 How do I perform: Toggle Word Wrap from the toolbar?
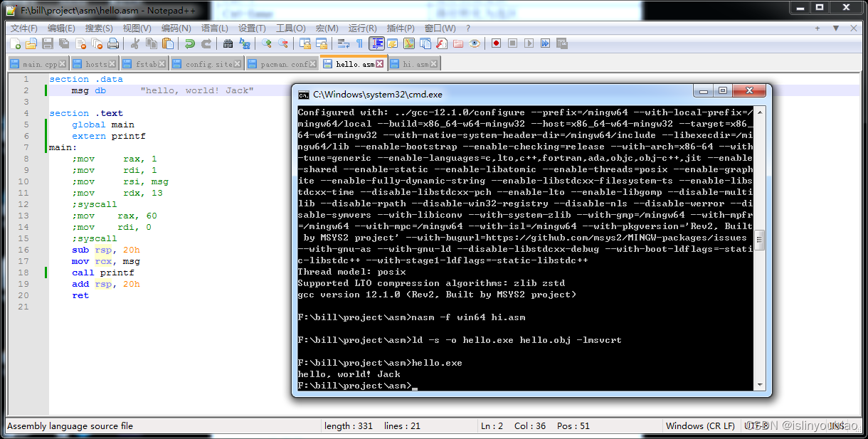click(343, 43)
